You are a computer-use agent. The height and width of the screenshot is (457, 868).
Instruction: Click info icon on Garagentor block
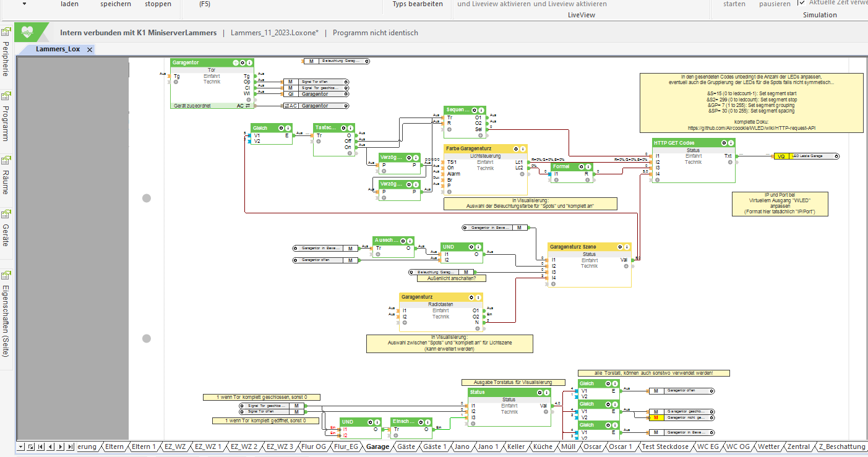click(249, 62)
